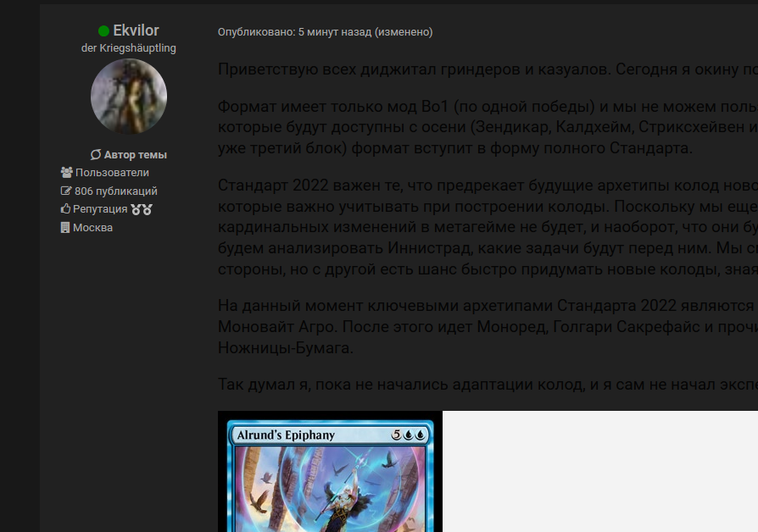Screen dimensions: 758x532
Task: Click the green online status dot
Action: pos(103,31)
